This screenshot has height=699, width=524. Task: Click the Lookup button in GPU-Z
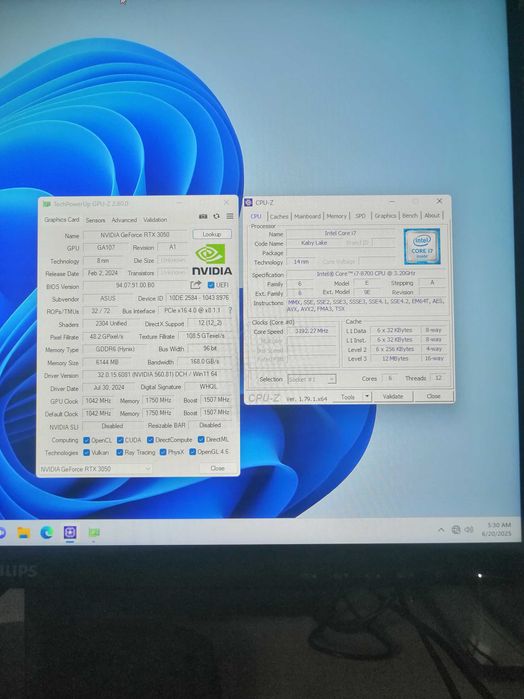212,234
